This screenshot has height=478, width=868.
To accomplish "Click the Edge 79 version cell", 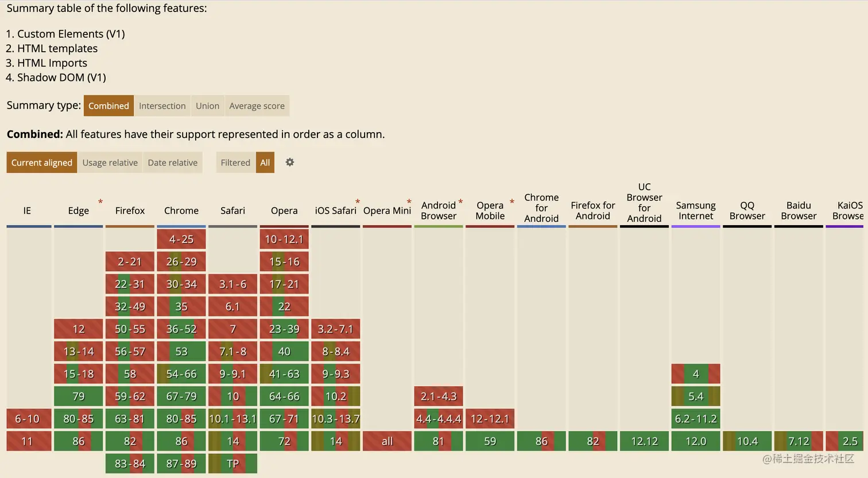I will point(78,396).
